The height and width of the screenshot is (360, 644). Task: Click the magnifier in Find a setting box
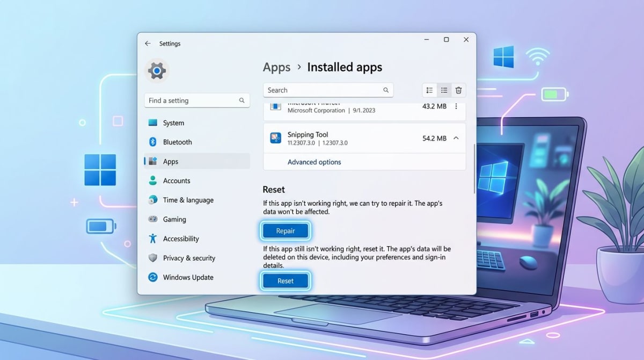[x=241, y=100]
